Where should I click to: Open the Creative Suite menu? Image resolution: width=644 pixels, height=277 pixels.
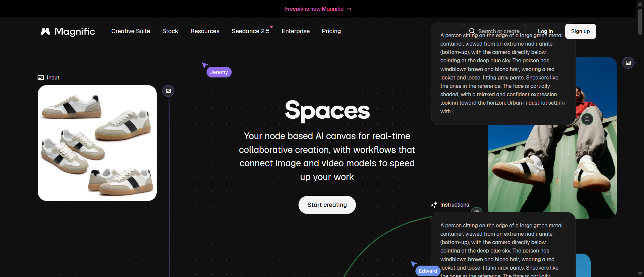click(131, 31)
